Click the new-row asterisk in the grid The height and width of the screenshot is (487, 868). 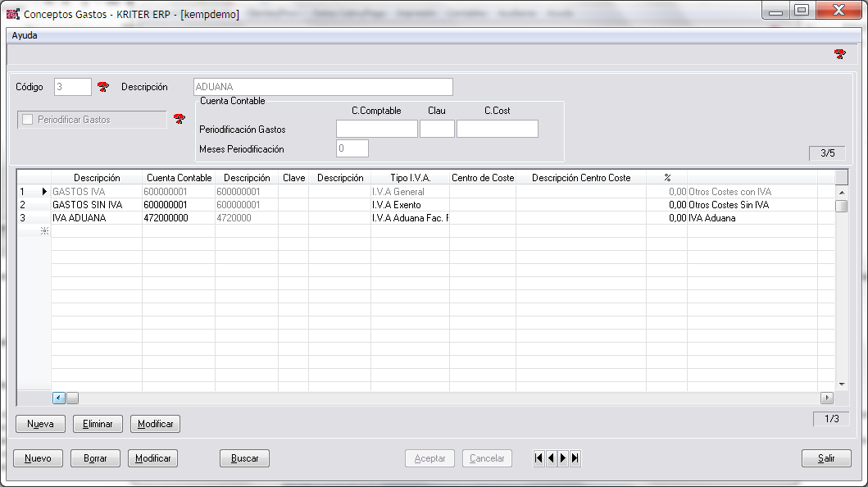pos(44,231)
